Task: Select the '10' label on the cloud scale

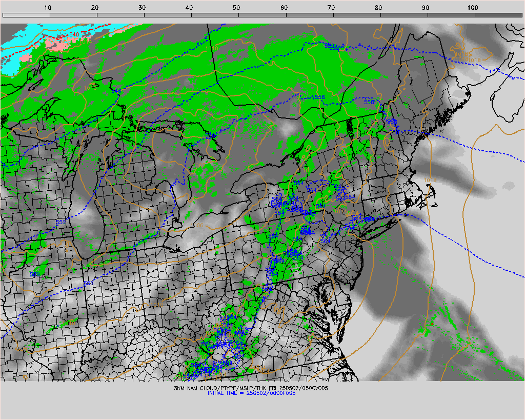Action: pos(48,7)
